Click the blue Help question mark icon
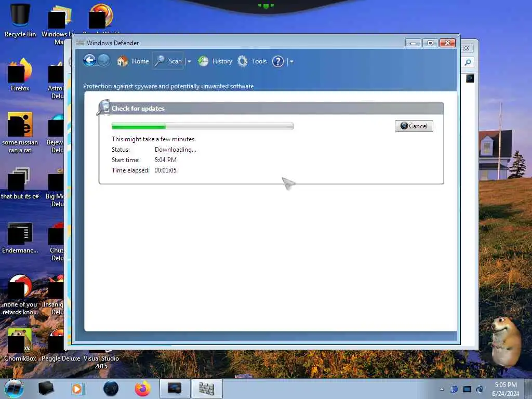 (x=278, y=61)
